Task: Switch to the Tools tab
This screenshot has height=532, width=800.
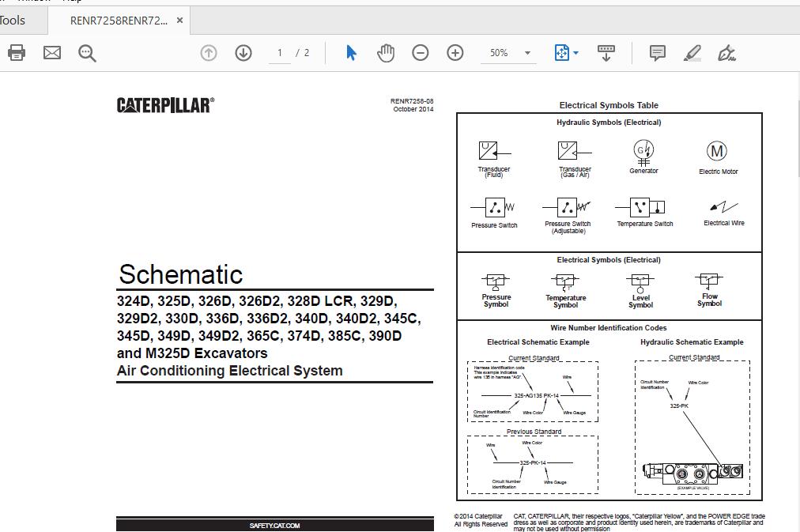Action: click(x=12, y=21)
